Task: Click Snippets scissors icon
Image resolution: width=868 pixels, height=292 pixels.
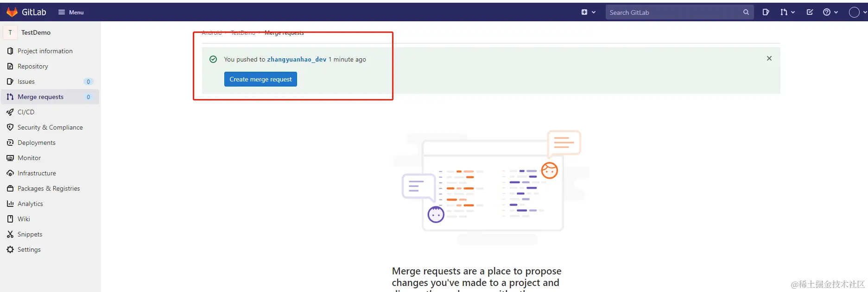Action: [10, 234]
